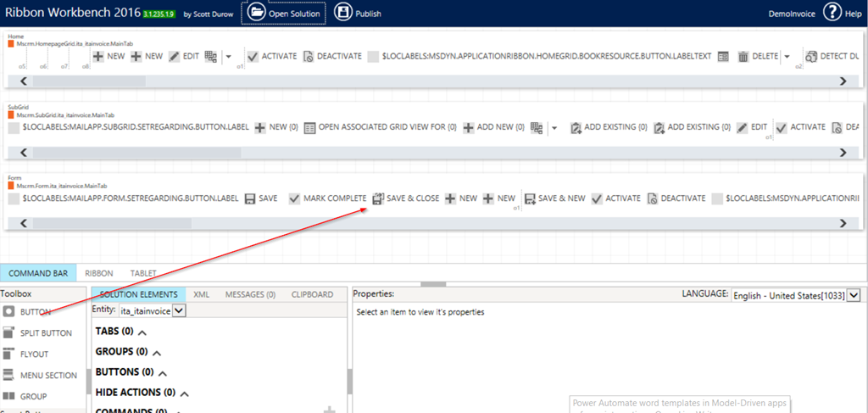Select the Flyout toolbox item

pos(35,354)
